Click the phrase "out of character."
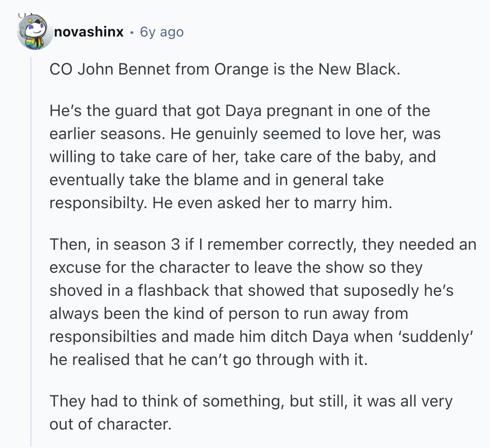Viewport: 490px width, 448px height. click(110, 424)
